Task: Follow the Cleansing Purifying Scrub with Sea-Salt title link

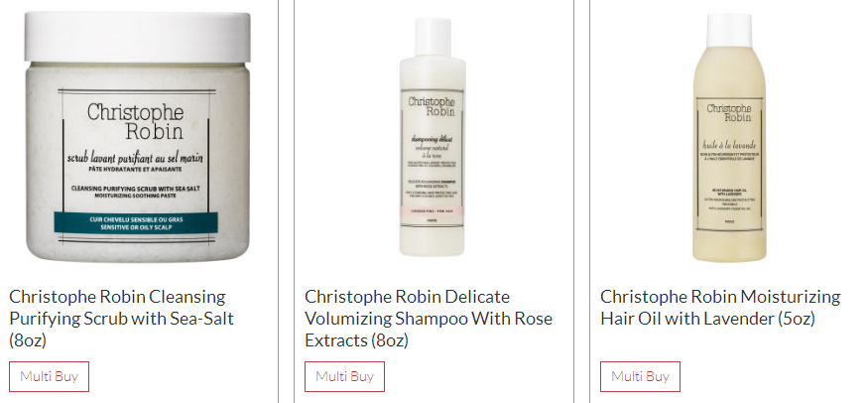Action: [121, 319]
